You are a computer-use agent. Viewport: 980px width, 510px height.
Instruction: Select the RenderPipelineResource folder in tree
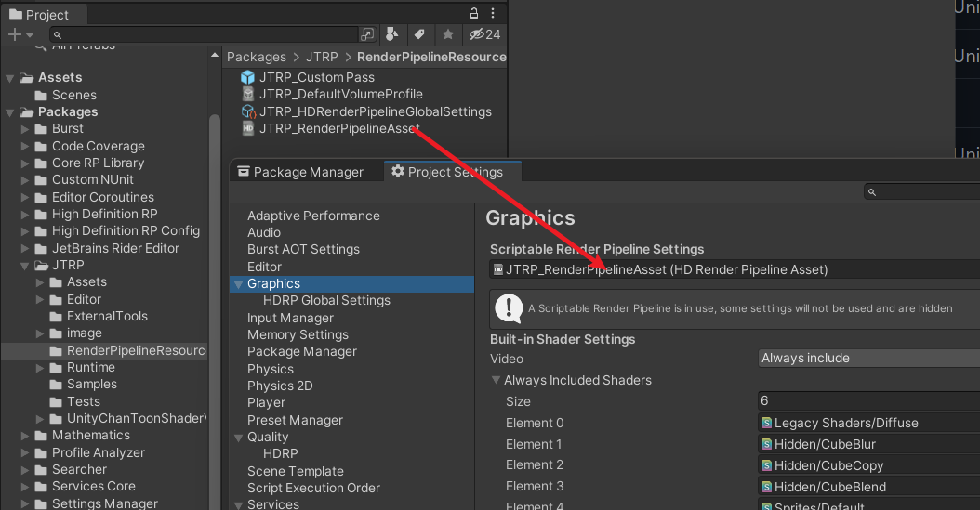(x=127, y=351)
